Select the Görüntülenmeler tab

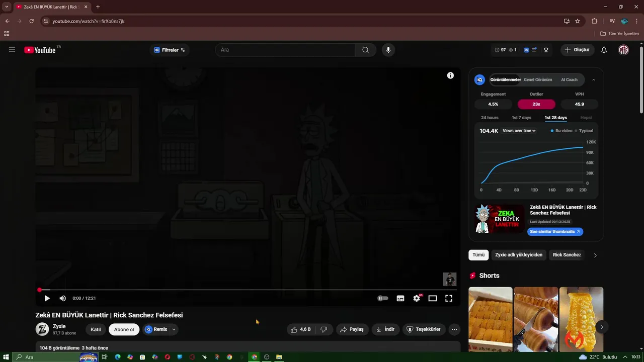(505, 79)
